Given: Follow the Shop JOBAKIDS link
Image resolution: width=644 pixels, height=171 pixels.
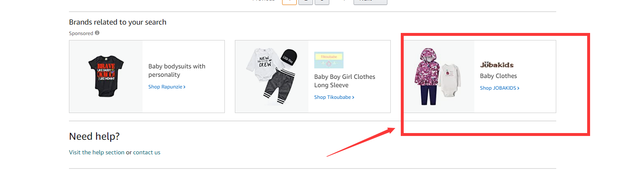Looking at the screenshot, I should coord(499,88).
